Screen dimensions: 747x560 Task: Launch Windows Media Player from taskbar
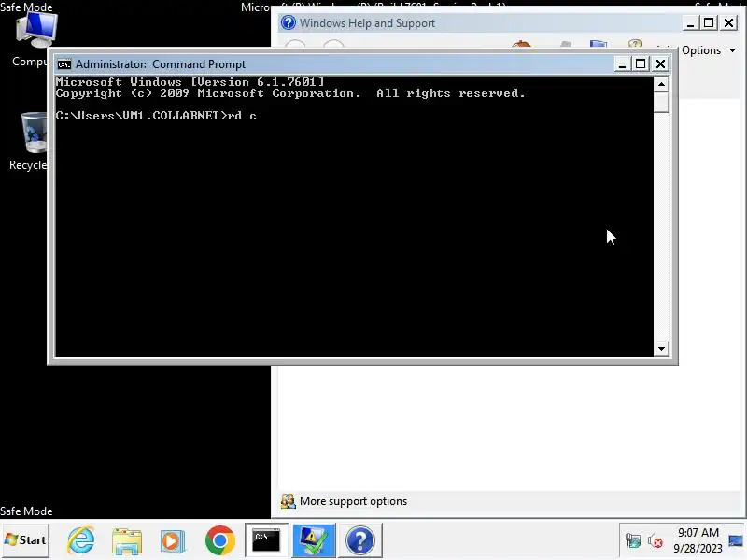pos(173,540)
